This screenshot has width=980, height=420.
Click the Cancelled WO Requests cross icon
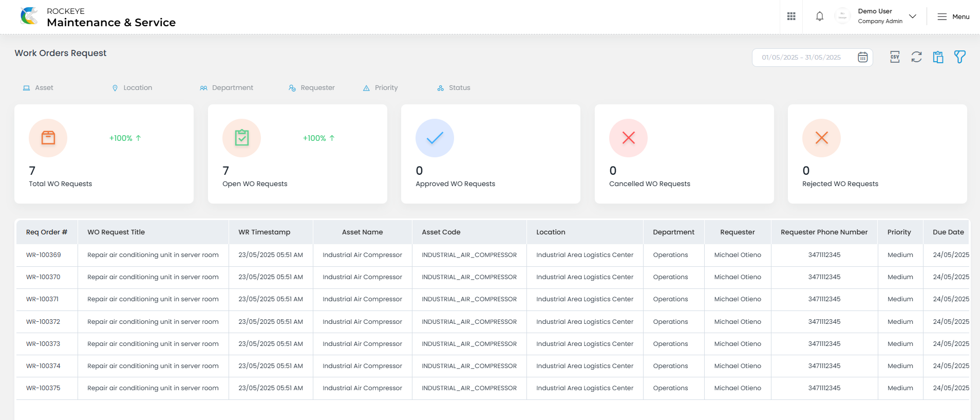[x=628, y=138]
